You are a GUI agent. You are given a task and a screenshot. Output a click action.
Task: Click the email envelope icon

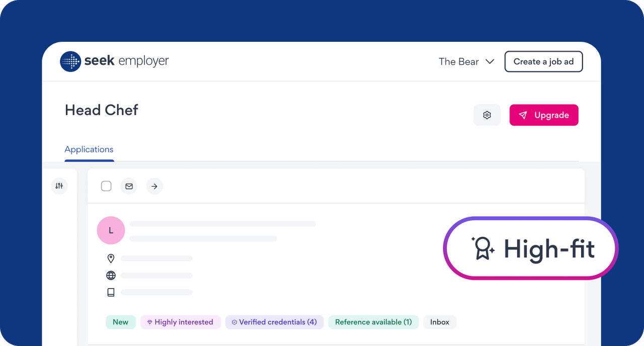click(x=129, y=187)
